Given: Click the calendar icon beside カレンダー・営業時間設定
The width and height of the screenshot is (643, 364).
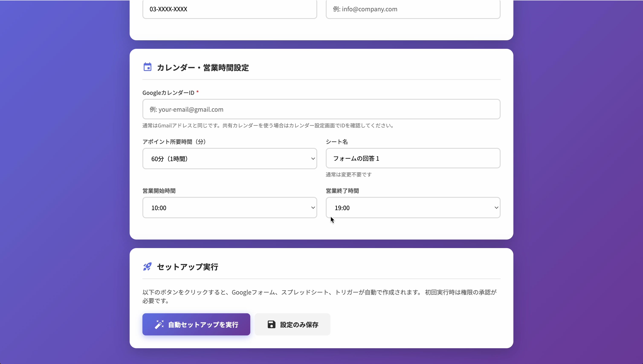Looking at the screenshot, I should (x=148, y=67).
